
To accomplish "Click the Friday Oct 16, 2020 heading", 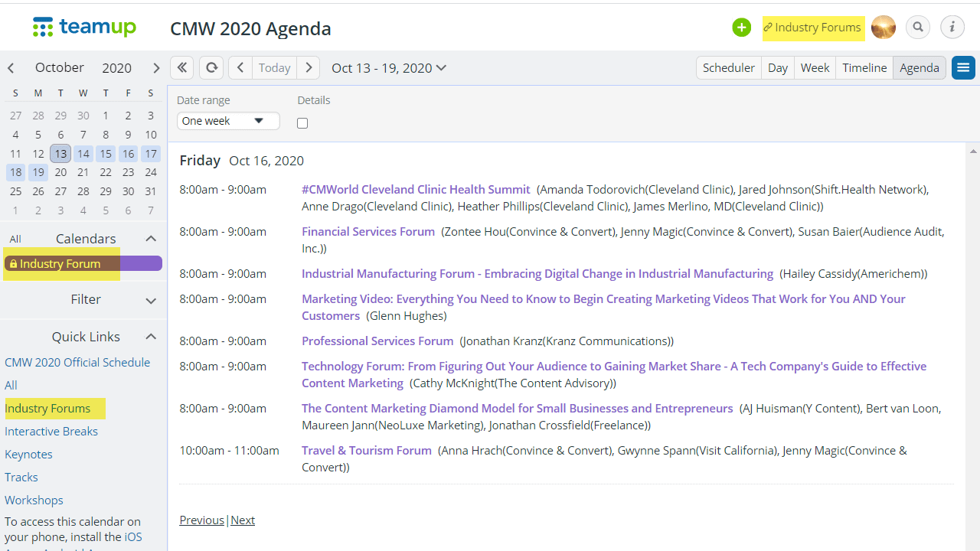I will click(242, 161).
